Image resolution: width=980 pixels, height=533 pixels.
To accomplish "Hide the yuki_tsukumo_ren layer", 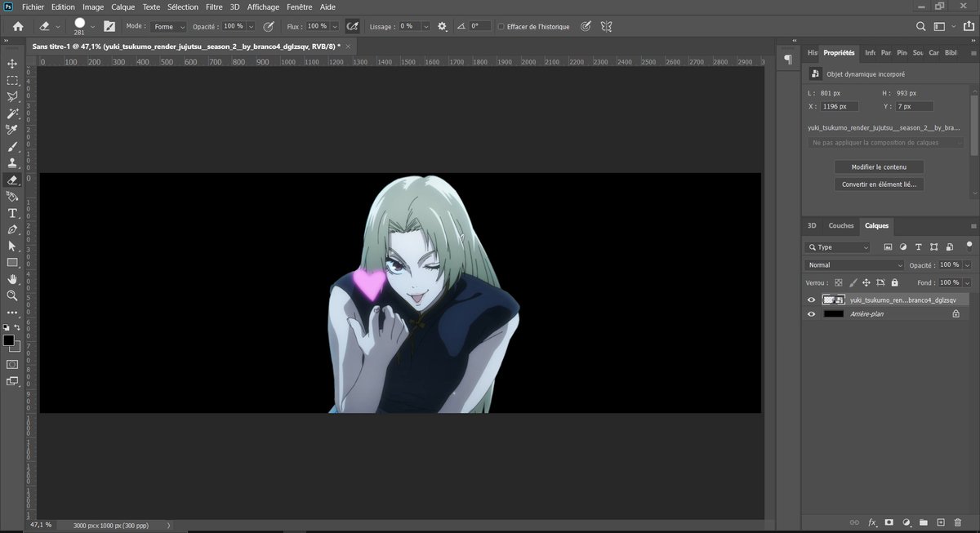I will tap(811, 300).
